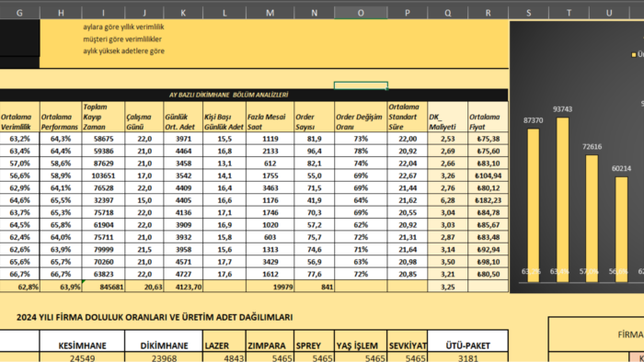Click the '2024 YILI FİRMA DOLULUK ORANLARI' heading
This screenshot has height=362, width=644.
pyautogui.click(x=155, y=317)
